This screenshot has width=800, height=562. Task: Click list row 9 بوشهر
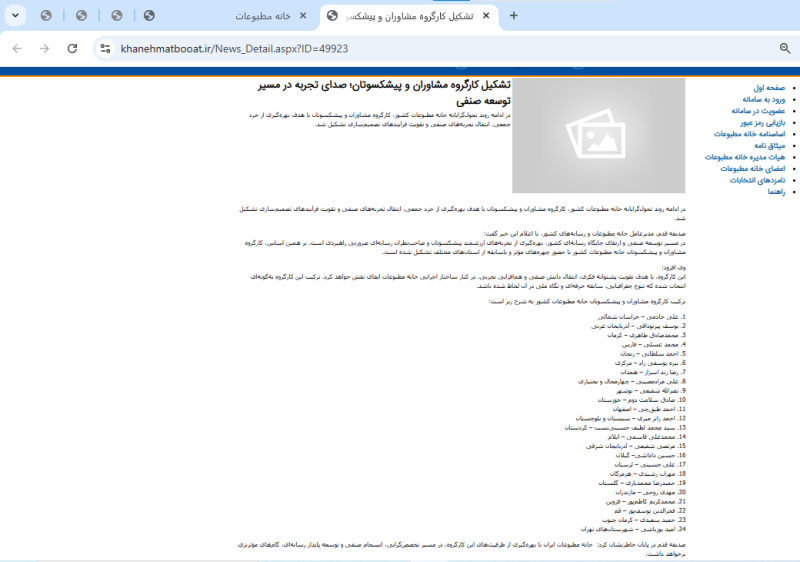tap(651, 391)
